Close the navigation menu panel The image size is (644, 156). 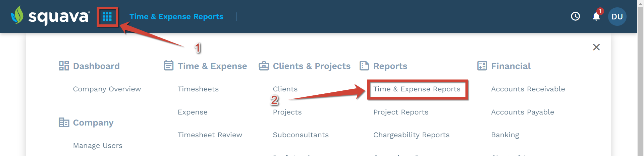(596, 47)
